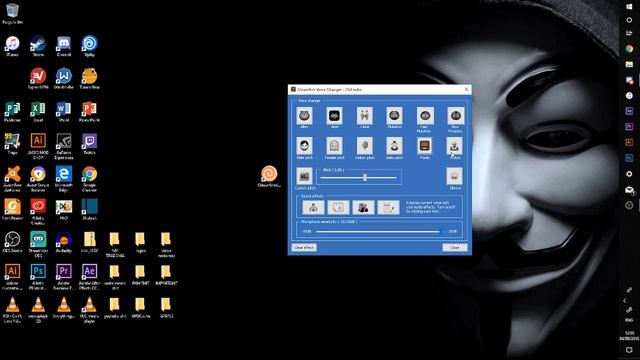The width and height of the screenshot is (640, 360).
Task: Launch Steam from the desktop
Action: pos(38,46)
